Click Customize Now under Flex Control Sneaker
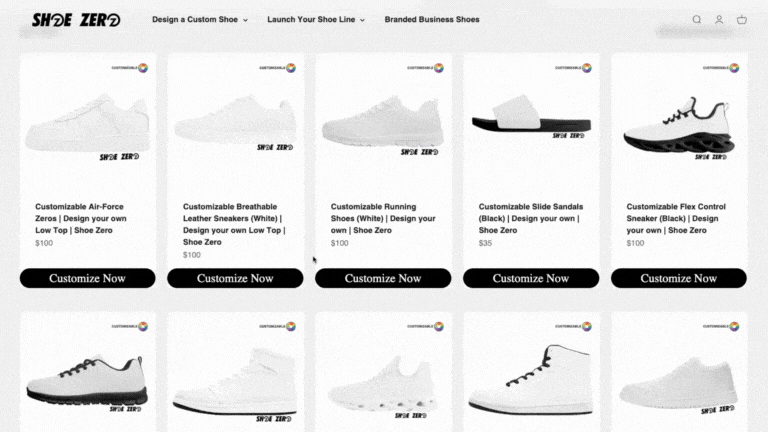 [679, 278]
